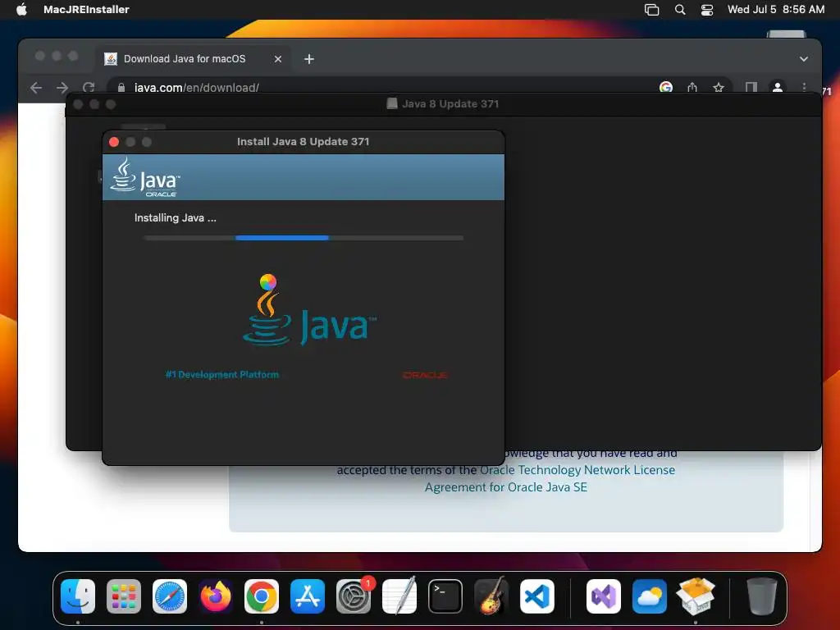Open GarageBand guitar icon in dock
The width and height of the screenshot is (840, 630).
pyautogui.click(x=491, y=596)
